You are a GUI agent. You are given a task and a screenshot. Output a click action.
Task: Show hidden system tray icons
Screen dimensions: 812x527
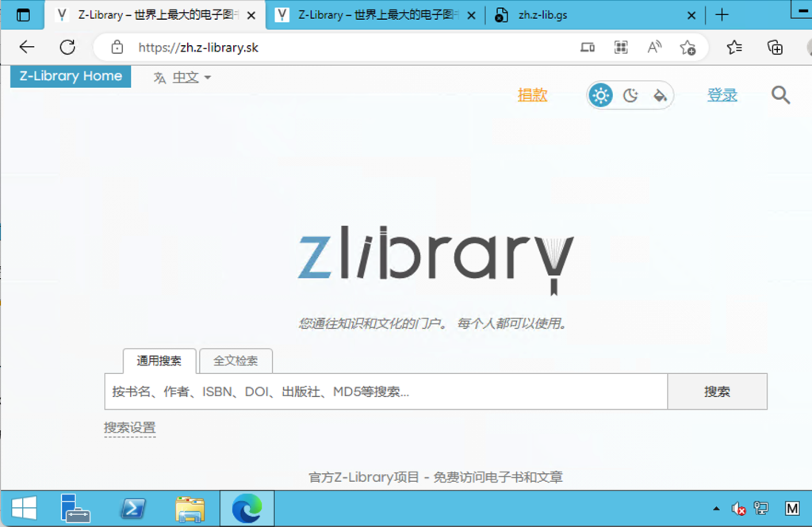point(716,508)
